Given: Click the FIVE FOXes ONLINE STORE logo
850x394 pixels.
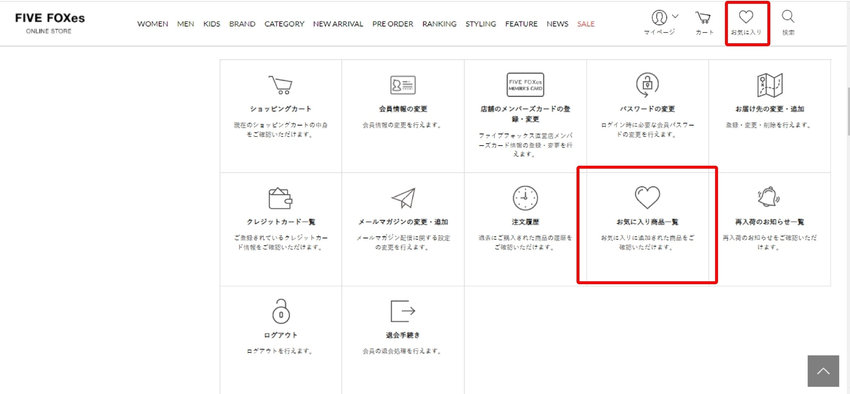Looking at the screenshot, I should coord(50,23).
